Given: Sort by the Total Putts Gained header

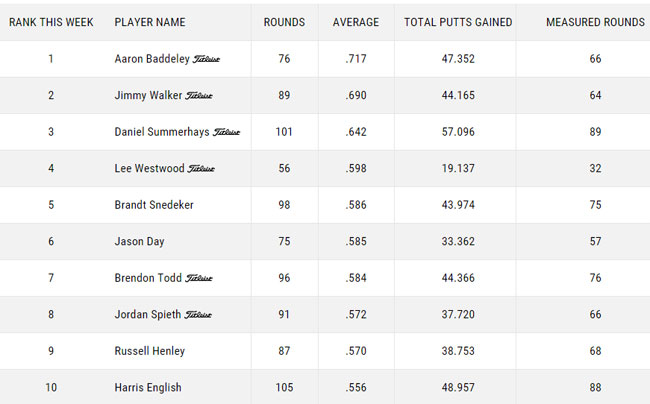Looking at the screenshot, I should [458, 22].
